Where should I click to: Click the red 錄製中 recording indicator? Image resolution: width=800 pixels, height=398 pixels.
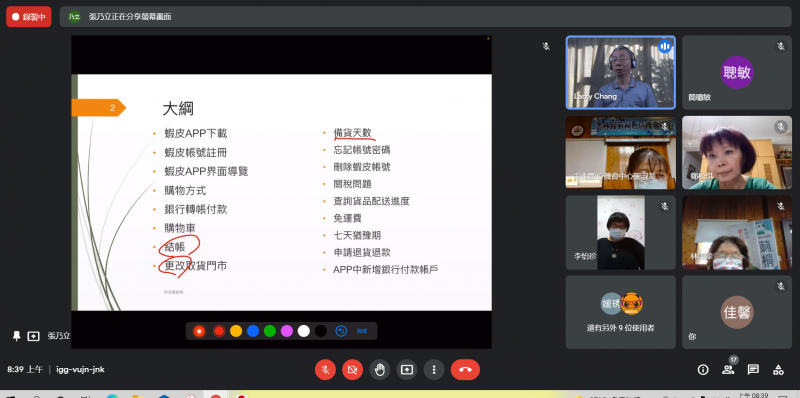tap(29, 16)
